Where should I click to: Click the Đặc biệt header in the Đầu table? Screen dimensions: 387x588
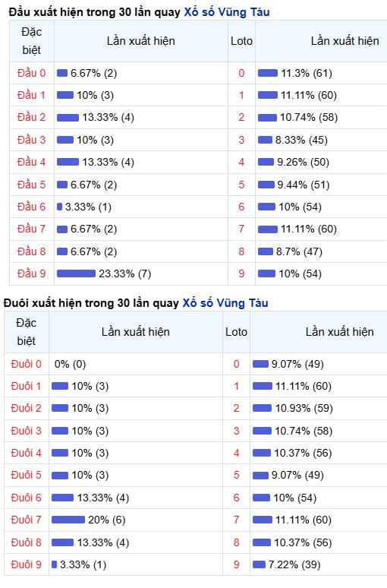32,41
